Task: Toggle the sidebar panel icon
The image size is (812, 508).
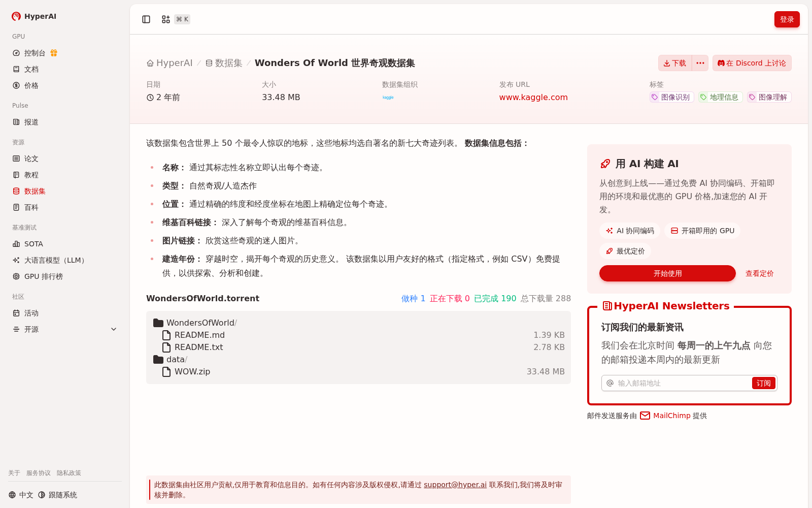Action: pos(146,19)
